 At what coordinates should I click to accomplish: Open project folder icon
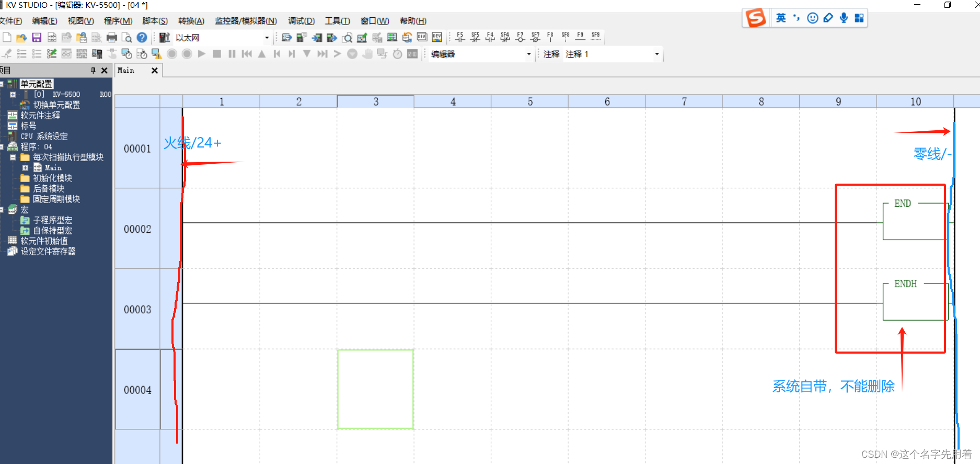tap(21, 38)
